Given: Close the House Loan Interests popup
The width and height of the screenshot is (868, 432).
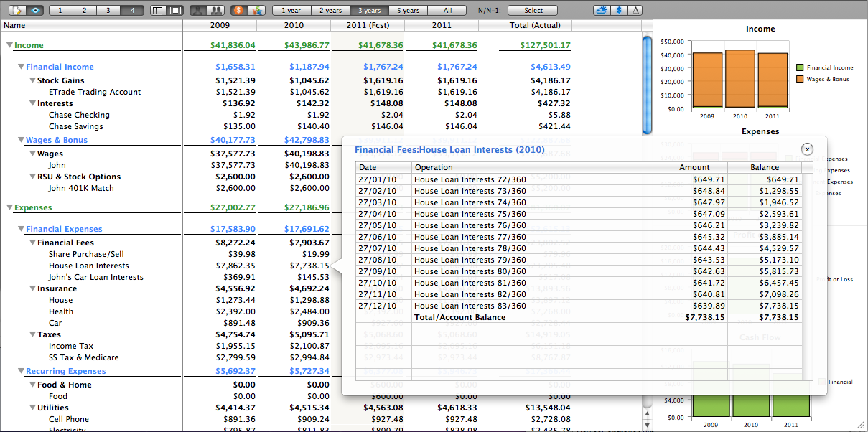Looking at the screenshot, I should 807,149.
